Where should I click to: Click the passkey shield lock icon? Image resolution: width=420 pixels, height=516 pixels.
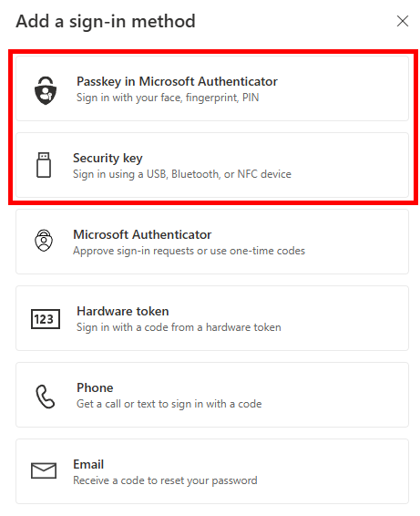(46, 90)
